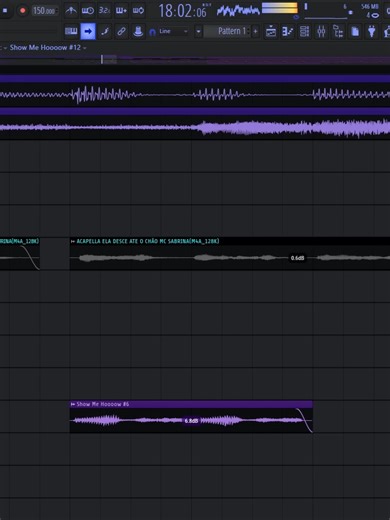The image size is (390, 520).
Task: Toggle step editing mode
Action: click(x=105, y=31)
